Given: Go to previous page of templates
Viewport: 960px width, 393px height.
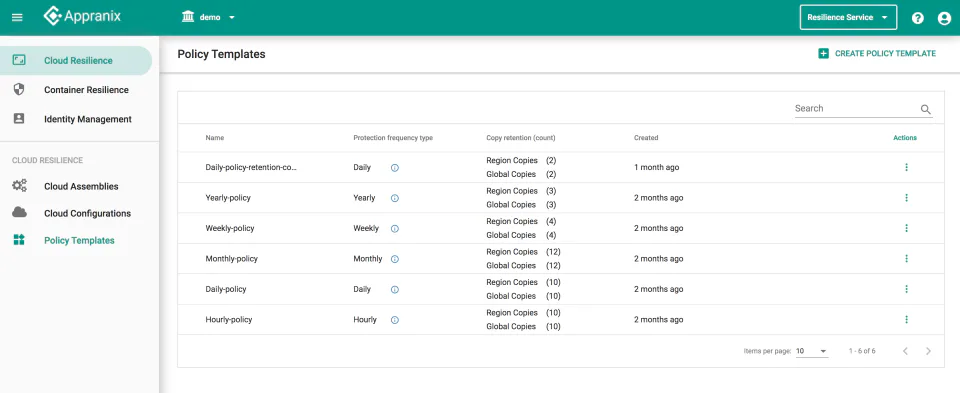Looking at the screenshot, I should (x=905, y=351).
